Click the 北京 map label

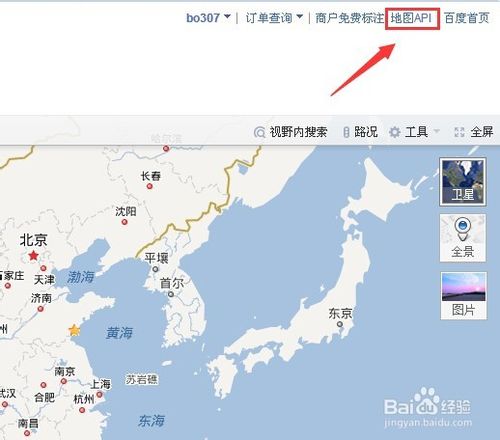(x=33, y=240)
